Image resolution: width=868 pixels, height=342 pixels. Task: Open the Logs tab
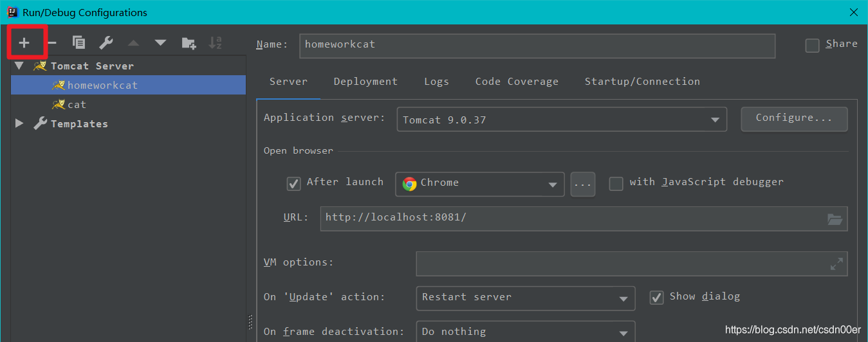436,82
